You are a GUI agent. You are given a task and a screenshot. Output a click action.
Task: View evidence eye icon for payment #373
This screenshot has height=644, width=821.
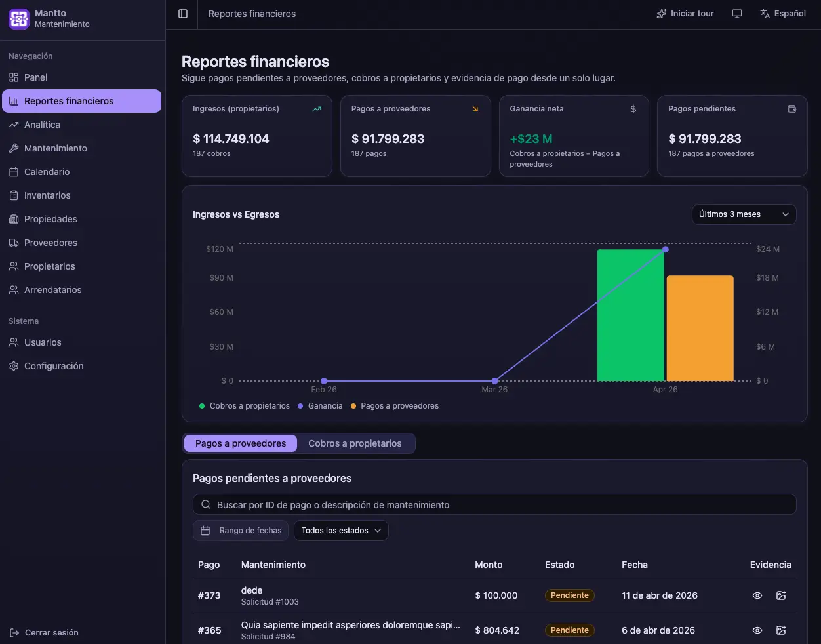coord(757,595)
